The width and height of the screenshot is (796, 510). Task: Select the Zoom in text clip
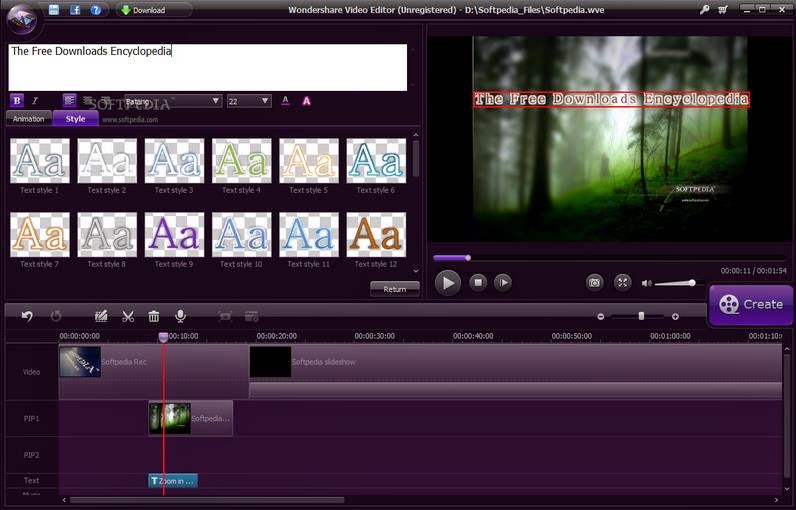173,481
